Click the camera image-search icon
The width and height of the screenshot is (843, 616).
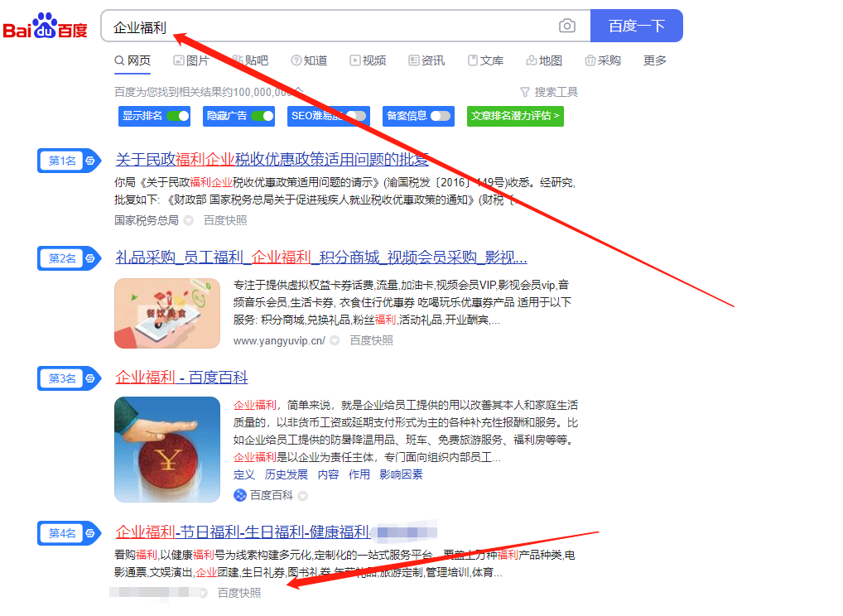566,26
